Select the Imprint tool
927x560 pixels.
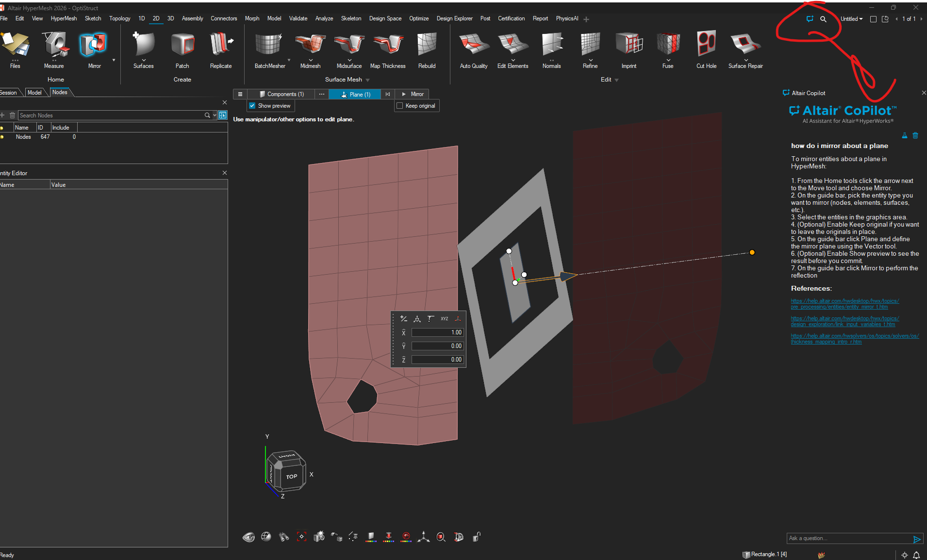coord(629,50)
